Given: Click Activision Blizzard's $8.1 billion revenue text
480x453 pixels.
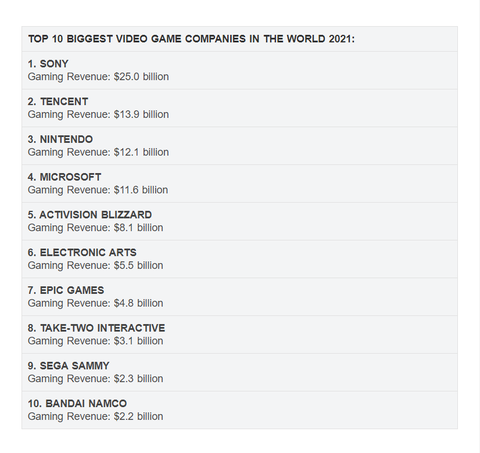Looking at the screenshot, I should point(96,228).
